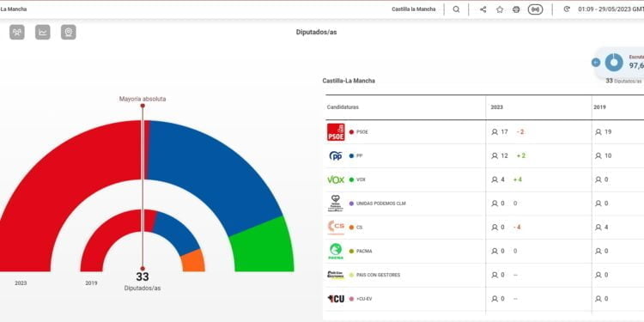
Task: Click the PACMA party logo
Action: click(x=336, y=251)
